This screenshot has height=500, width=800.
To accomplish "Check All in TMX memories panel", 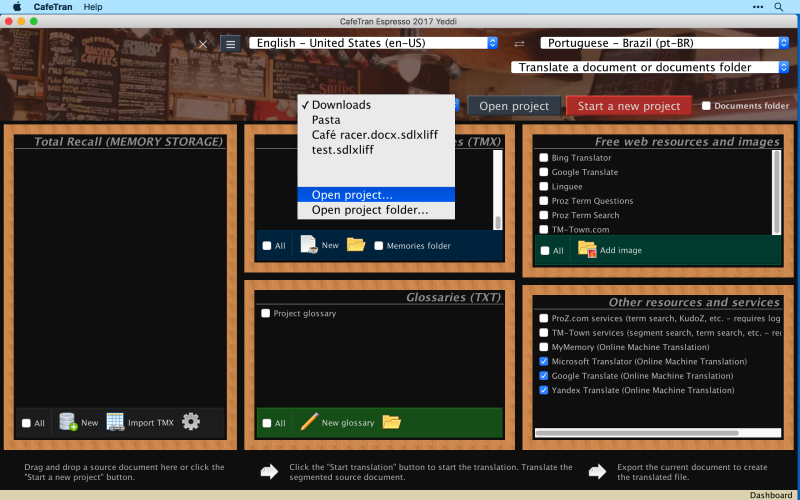I will pyautogui.click(x=267, y=245).
